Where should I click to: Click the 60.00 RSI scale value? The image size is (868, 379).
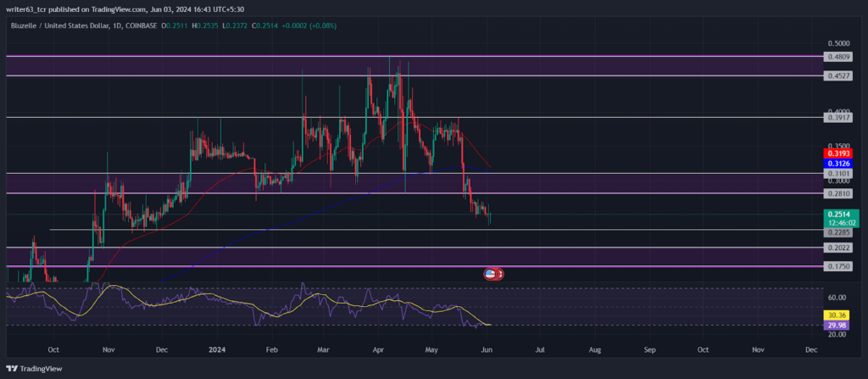click(x=837, y=298)
